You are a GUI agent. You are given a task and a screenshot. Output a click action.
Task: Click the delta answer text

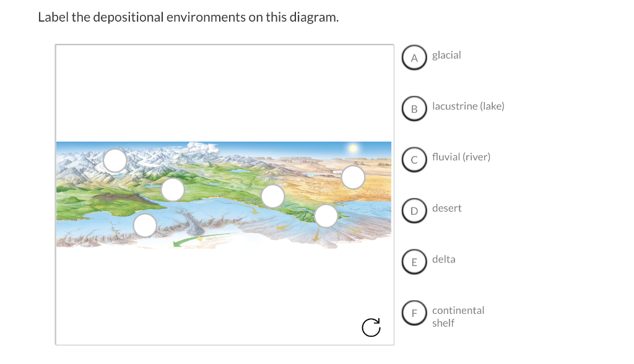click(445, 259)
